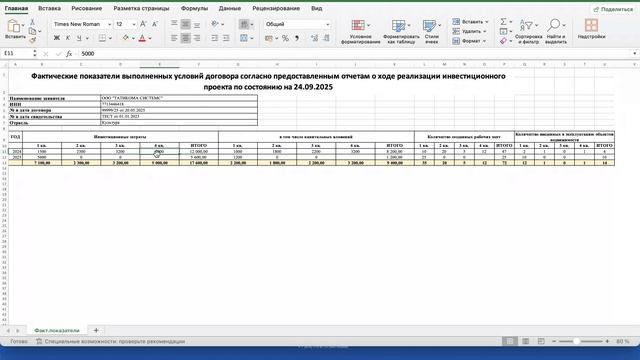This screenshot has height=360, width=640.
Task: Open the Разметка страницы ribbon tab
Action: pyautogui.click(x=141, y=8)
